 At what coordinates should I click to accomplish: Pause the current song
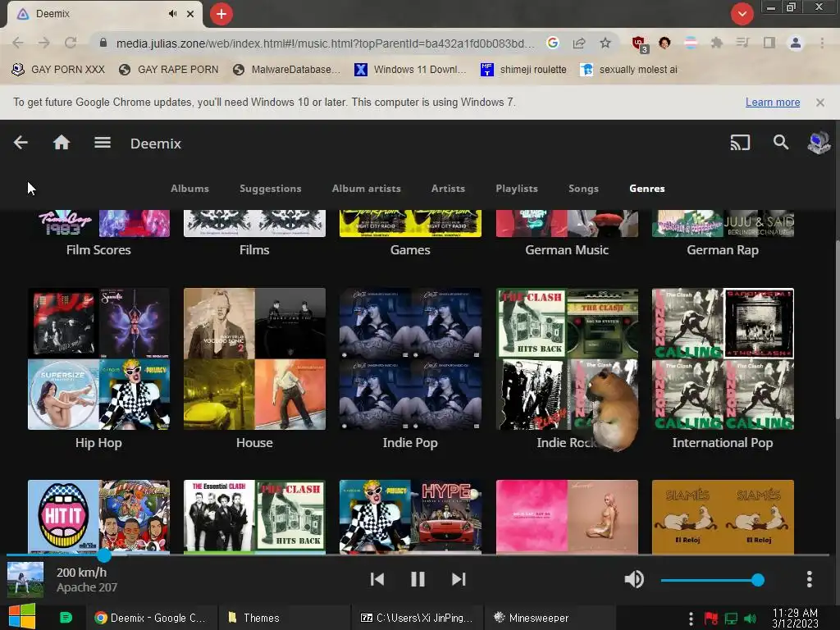[x=418, y=579]
